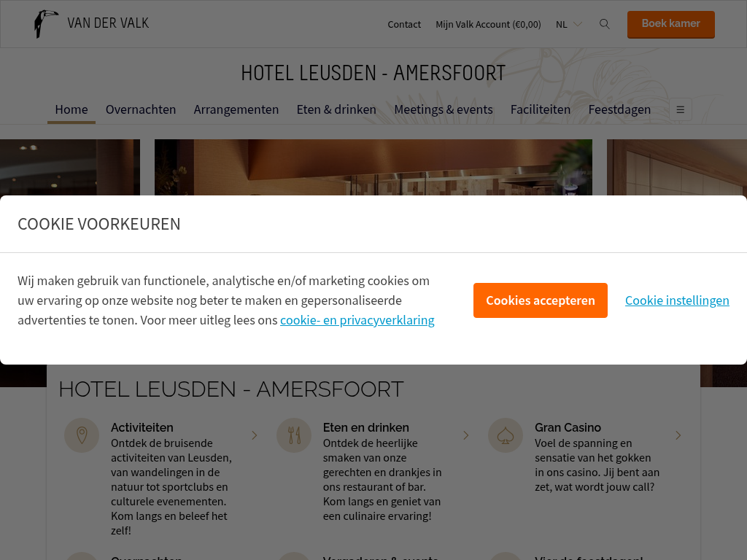Open Cookie instellingen link
747x560 pixels.
click(x=677, y=300)
